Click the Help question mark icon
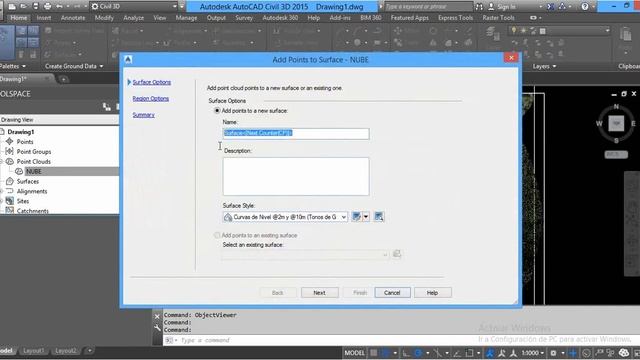 pyautogui.click(x=585, y=7)
